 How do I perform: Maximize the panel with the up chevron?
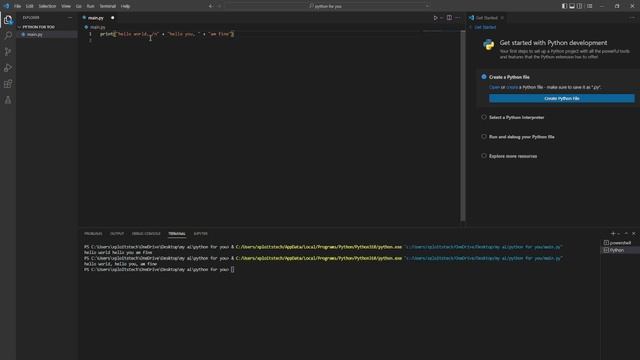626,233
